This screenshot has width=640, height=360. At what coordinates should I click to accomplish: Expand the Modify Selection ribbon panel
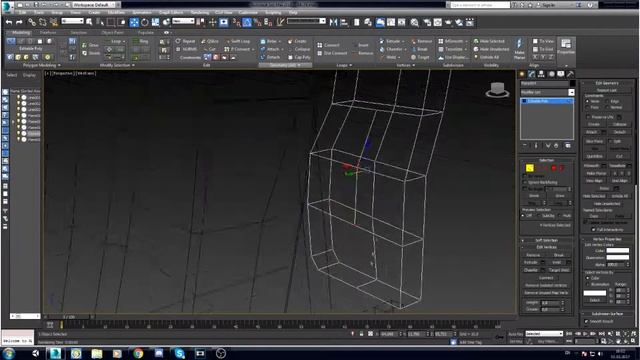tap(117, 65)
